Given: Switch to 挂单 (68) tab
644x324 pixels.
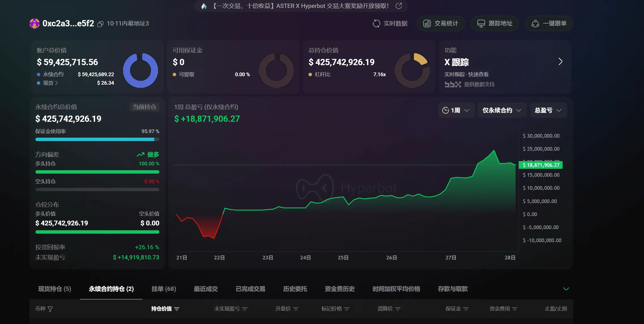Looking at the screenshot, I should click(164, 289).
